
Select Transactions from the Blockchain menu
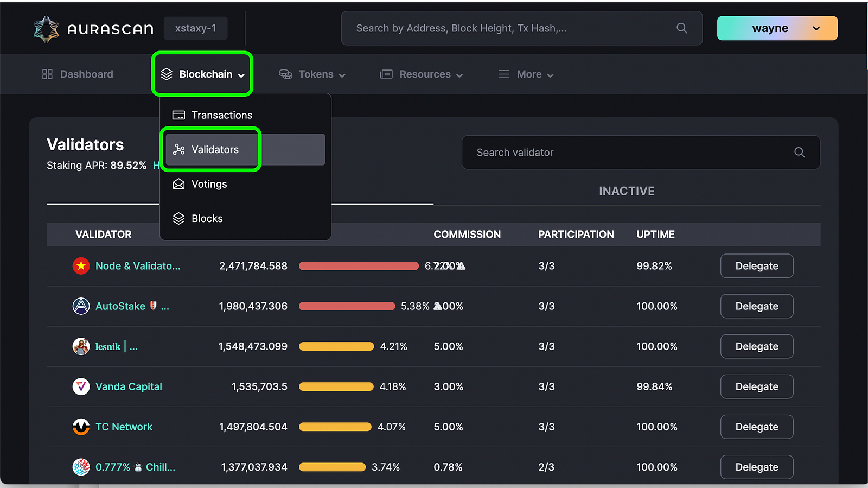(221, 115)
